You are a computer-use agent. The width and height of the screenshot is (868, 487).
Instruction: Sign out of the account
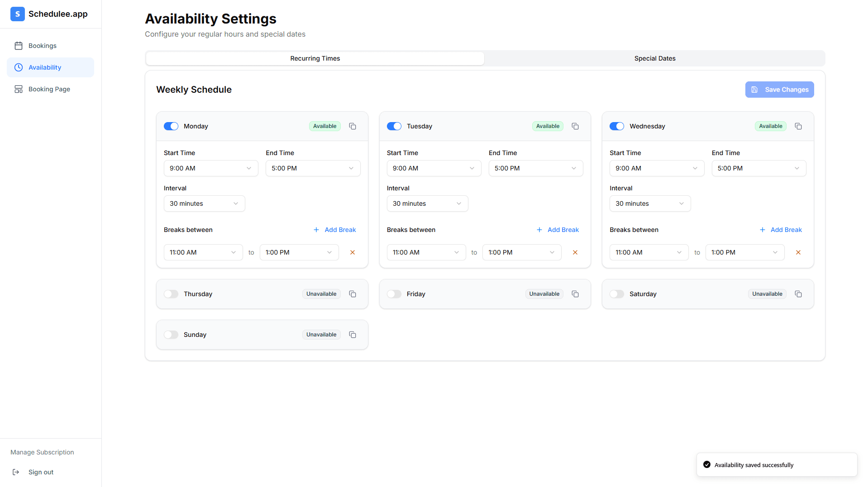click(33, 472)
